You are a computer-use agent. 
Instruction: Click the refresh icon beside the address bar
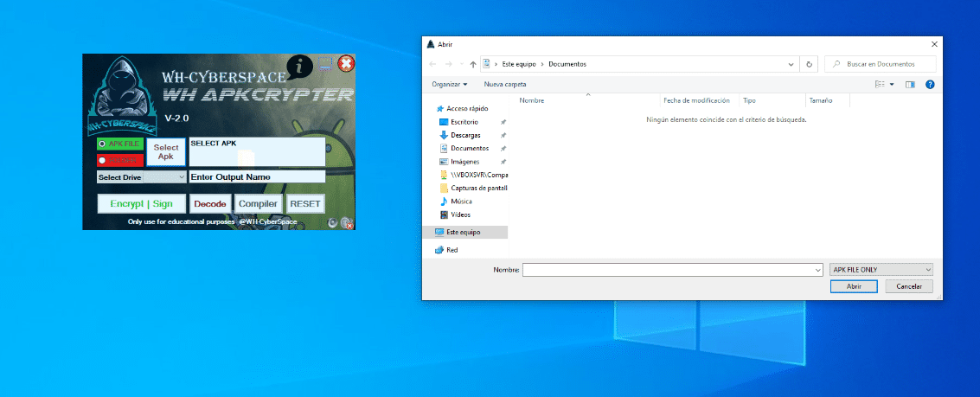(809, 64)
